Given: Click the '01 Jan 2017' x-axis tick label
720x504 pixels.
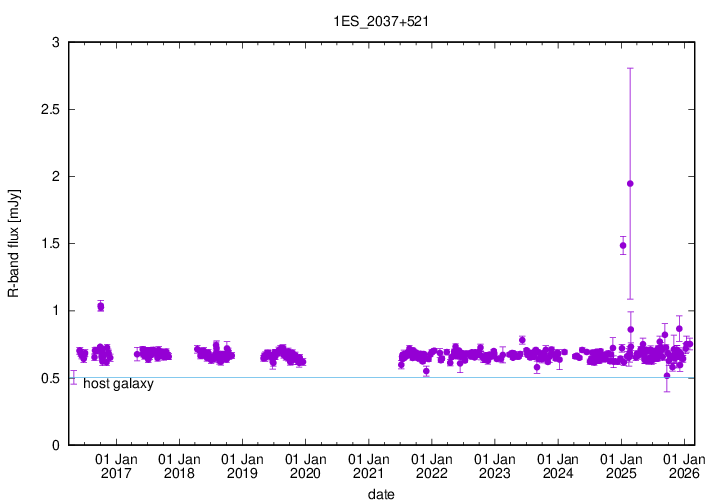Looking at the screenshot, I should [x=116, y=466].
